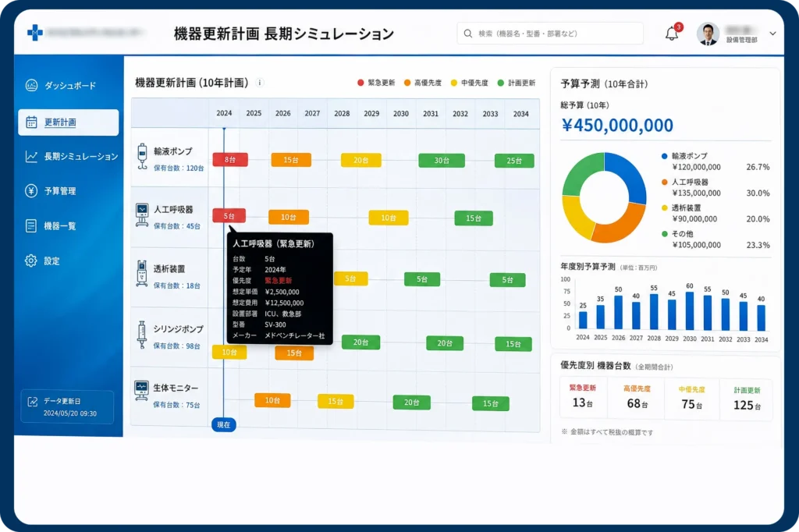Click the blue cross logo
Image resolution: width=799 pixels, height=532 pixels.
34,33
